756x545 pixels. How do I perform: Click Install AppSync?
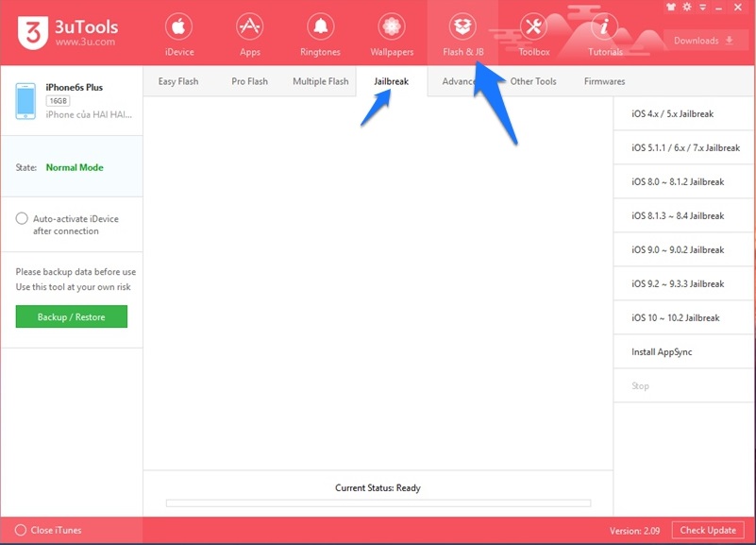point(683,351)
